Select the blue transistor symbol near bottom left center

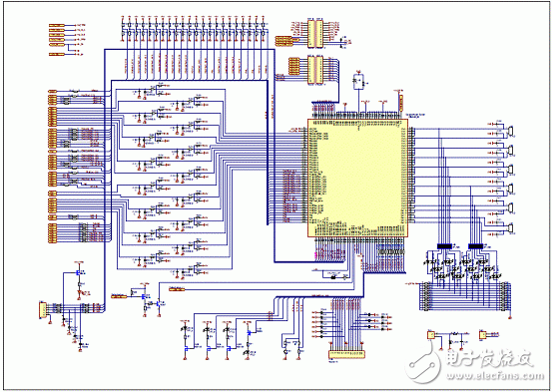(144, 297)
